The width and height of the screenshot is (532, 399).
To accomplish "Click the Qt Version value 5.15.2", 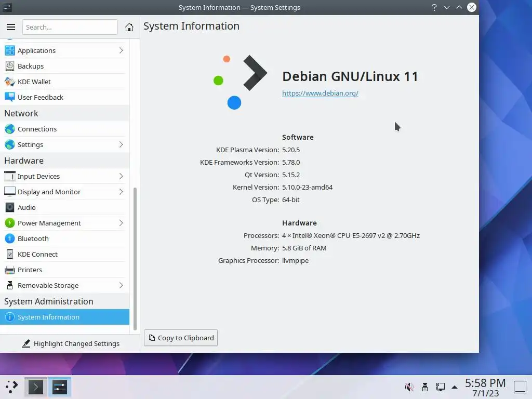I will (x=291, y=175).
